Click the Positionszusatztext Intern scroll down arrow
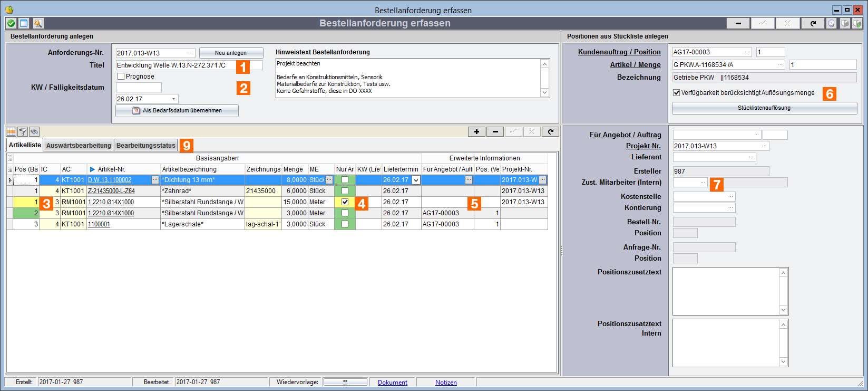The width and height of the screenshot is (868, 391). [x=784, y=362]
